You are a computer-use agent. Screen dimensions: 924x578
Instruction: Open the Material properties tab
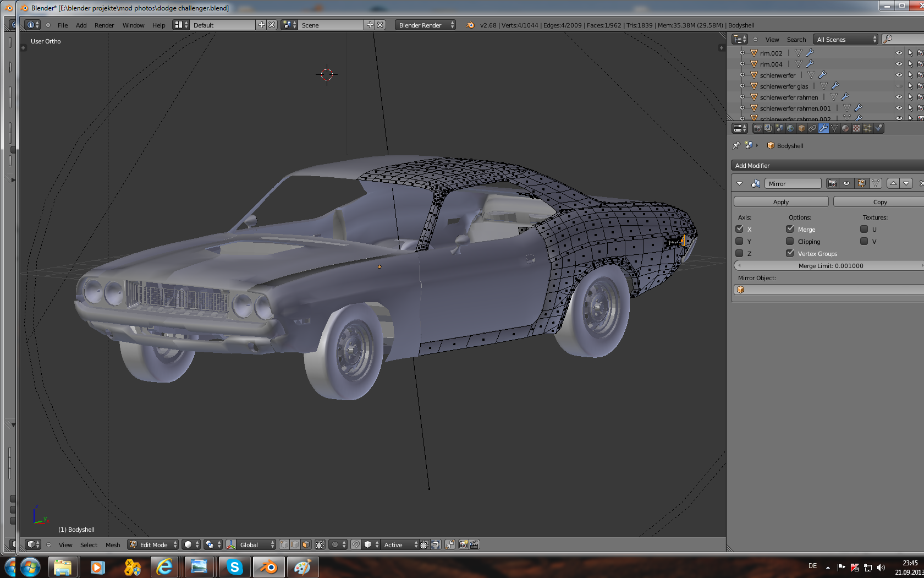(845, 128)
